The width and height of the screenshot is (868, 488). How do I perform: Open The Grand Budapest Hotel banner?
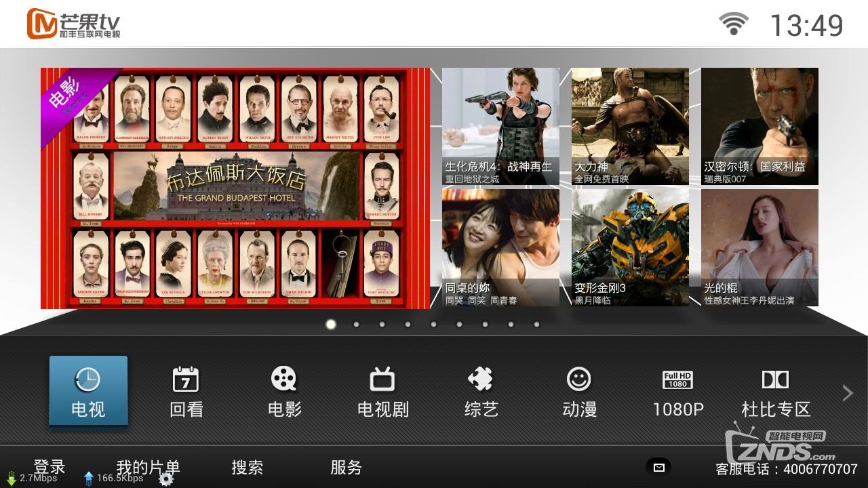pyautogui.click(x=235, y=188)
